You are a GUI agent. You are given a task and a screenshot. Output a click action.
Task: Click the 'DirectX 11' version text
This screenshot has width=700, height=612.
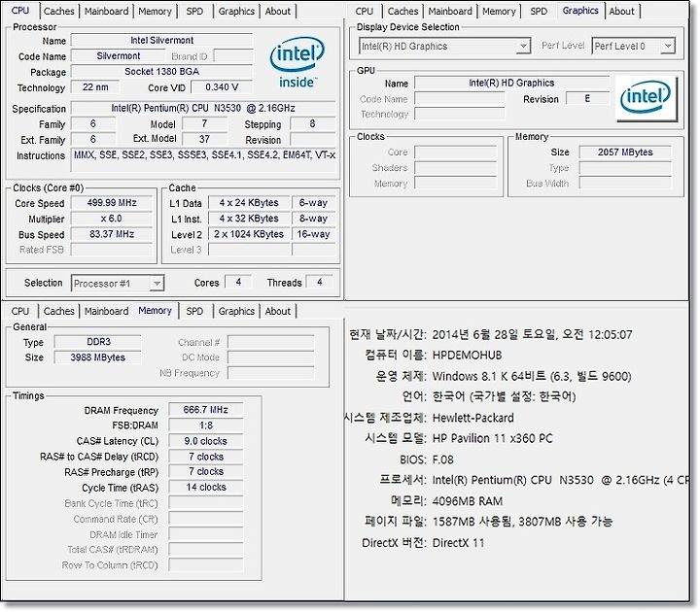(x=458, y=543)
